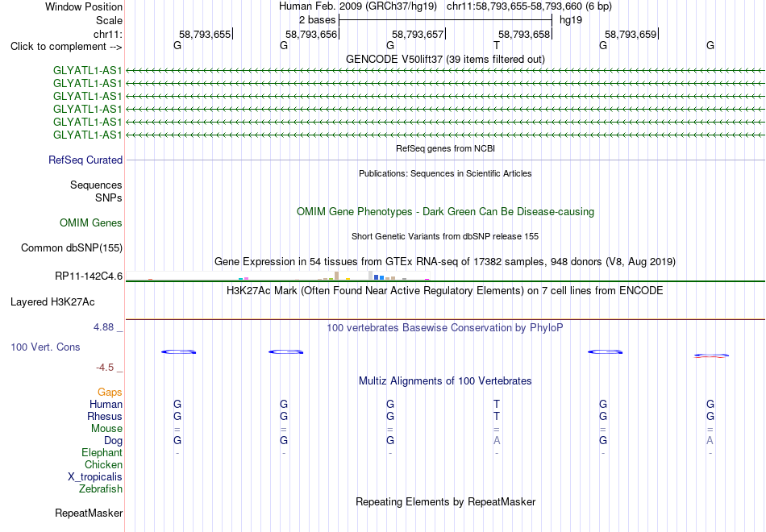Open 'Repeating Elements by RepeatMasker' title

tap(446, 501)
